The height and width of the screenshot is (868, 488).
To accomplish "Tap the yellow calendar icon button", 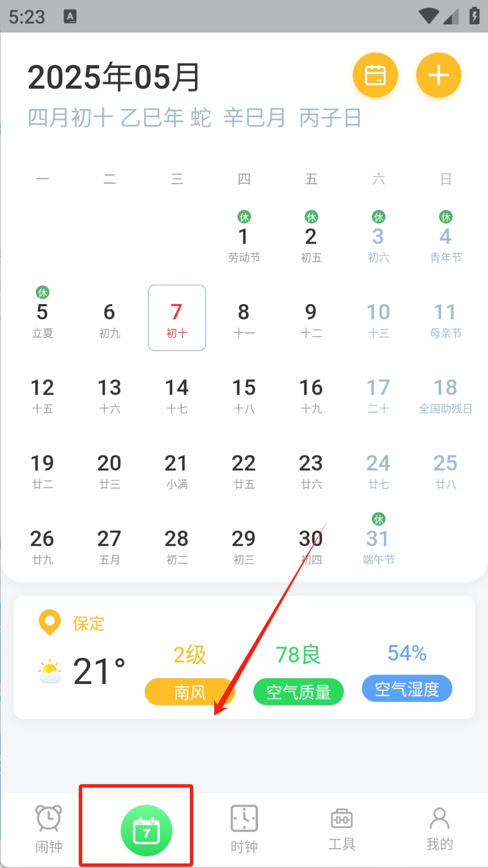I will 375,75.
